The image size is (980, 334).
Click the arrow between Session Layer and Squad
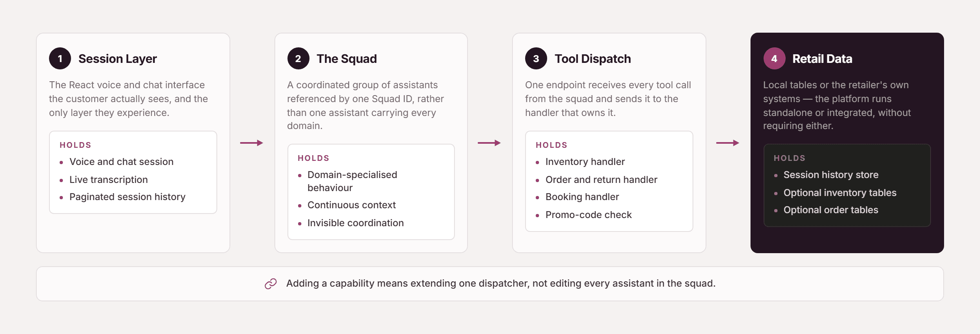coord(252,143)
